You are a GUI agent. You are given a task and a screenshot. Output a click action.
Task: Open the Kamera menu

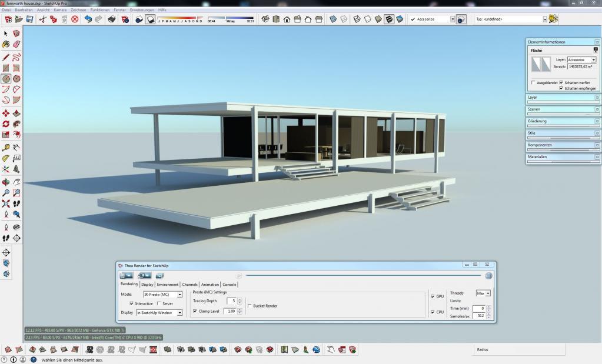coord(60,10)
